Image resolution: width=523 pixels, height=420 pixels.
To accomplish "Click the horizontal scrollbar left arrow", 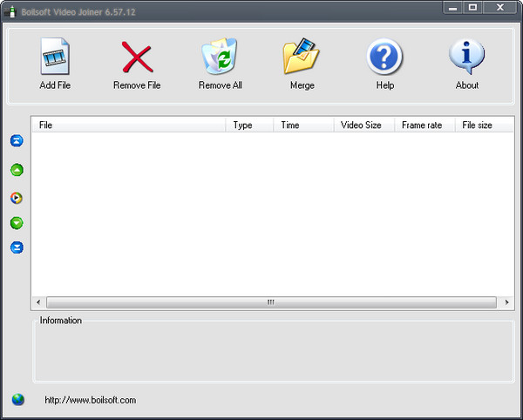I will (x=38, y=302).
